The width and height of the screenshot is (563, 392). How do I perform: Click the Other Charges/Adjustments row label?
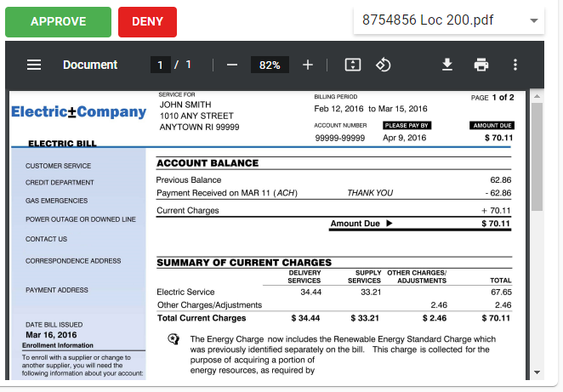[210, 305]
